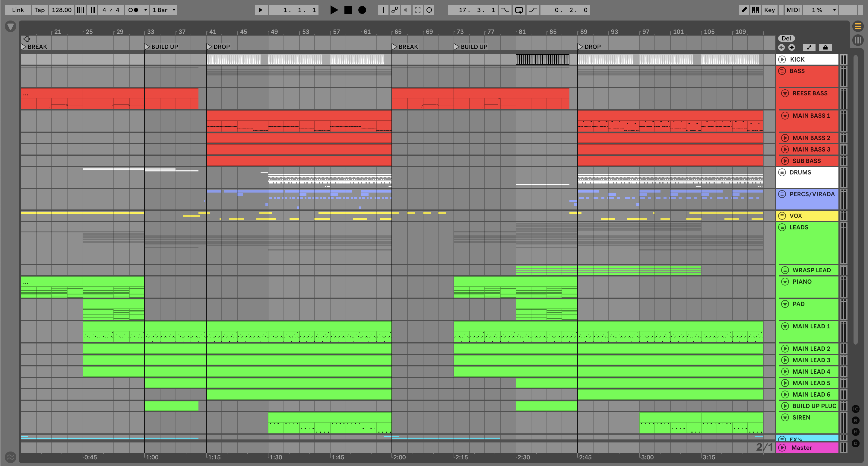
Task: Toggle Returns section R button
Action: click(856, 420)
